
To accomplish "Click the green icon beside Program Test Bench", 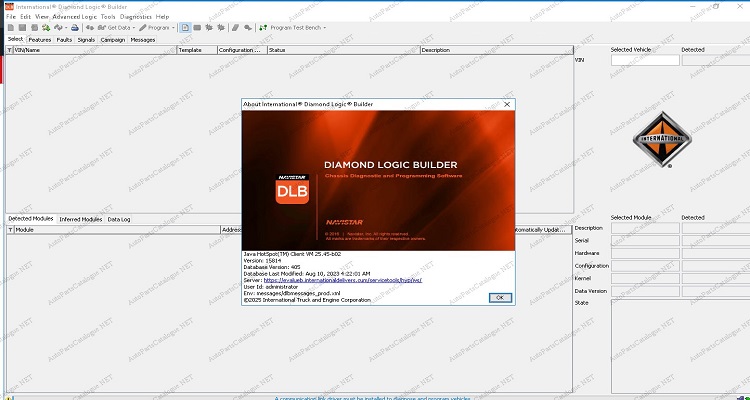I will coord(263,28).
